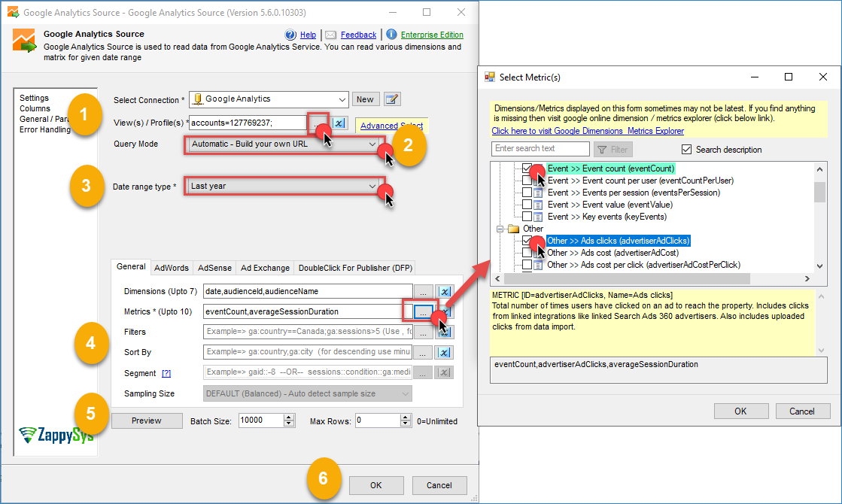Screen dimensions: 842x504
Task: Tick the Events per session checkbox
Action: [527, 193]
